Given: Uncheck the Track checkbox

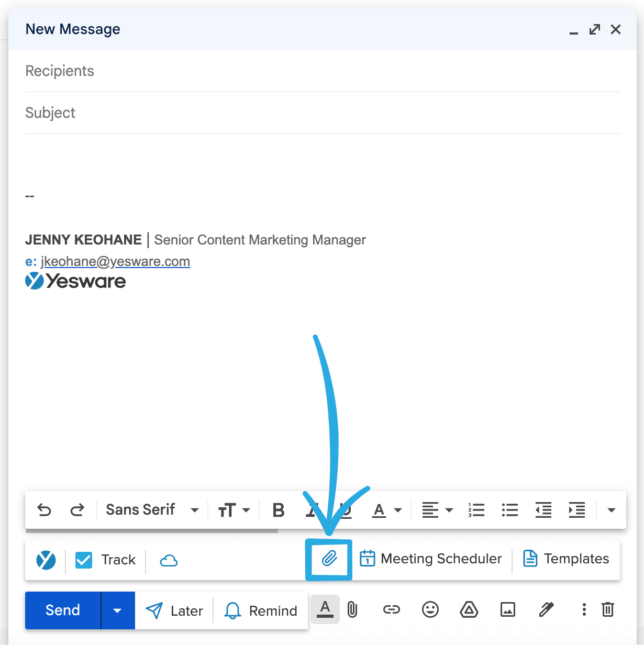Looking at the screenshot, I should [84, 560].
